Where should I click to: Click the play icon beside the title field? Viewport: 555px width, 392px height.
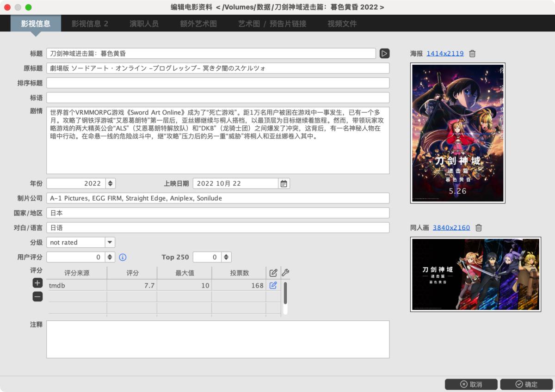[384, 54]
